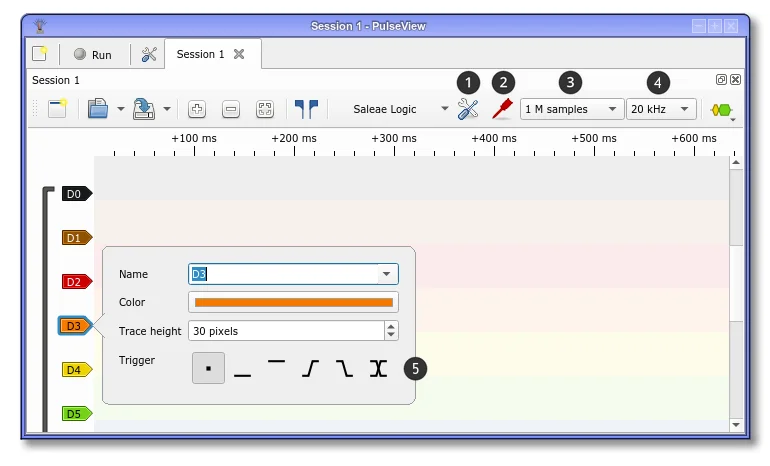
Task: Click the Run button
Action: [93, 55]
